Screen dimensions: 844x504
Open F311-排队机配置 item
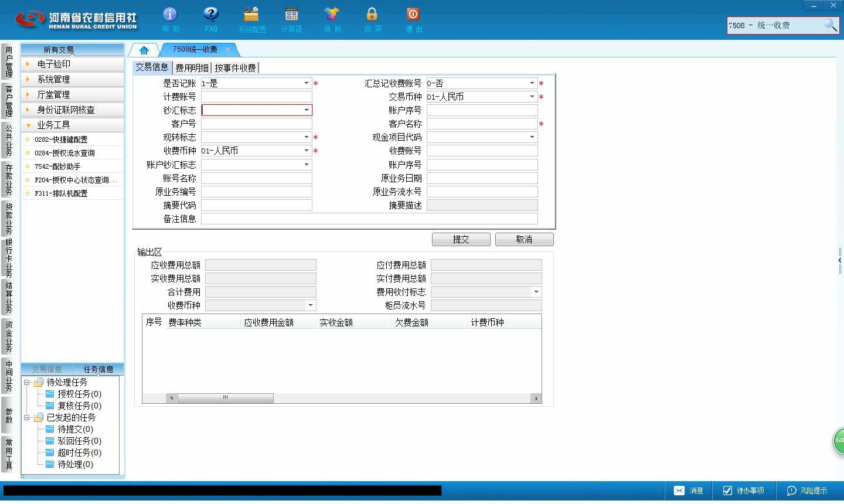point(61,193)
